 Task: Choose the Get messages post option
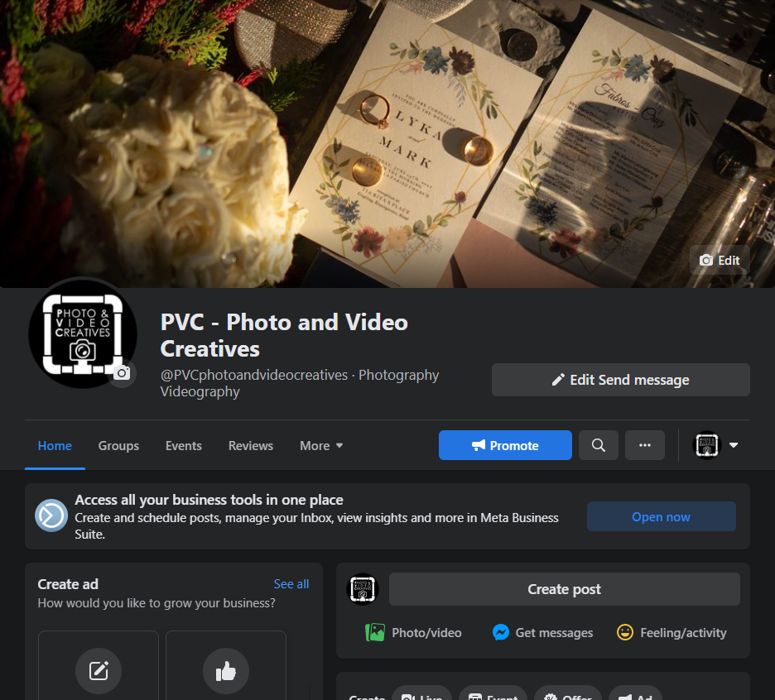click(542, 633)
